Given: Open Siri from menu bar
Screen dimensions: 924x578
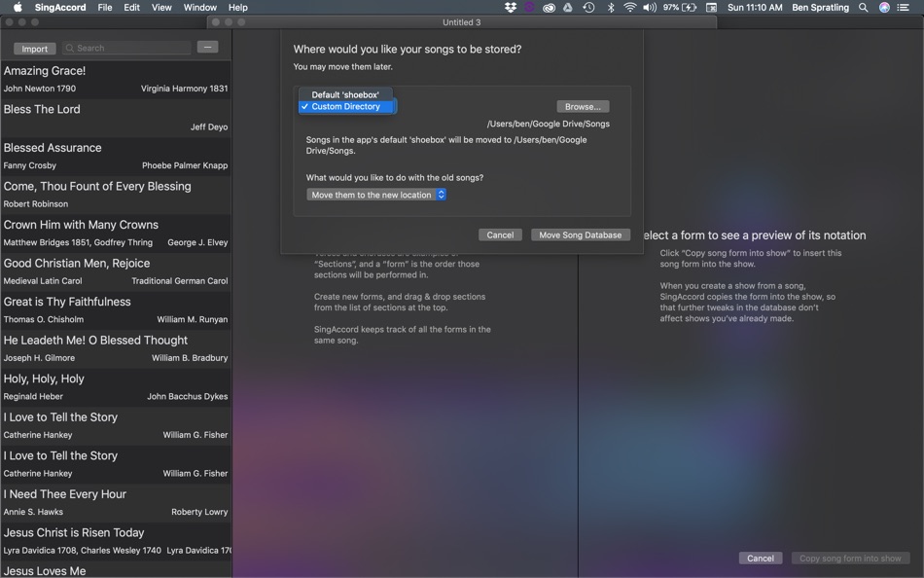Looking at the screenshot, I should (884, 7).
